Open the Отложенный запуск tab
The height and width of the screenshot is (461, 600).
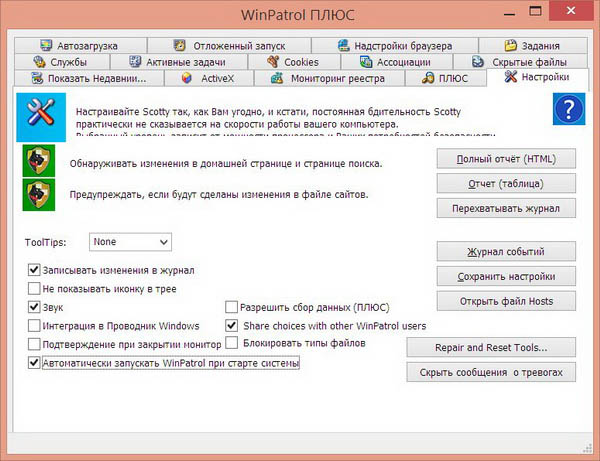229,46
